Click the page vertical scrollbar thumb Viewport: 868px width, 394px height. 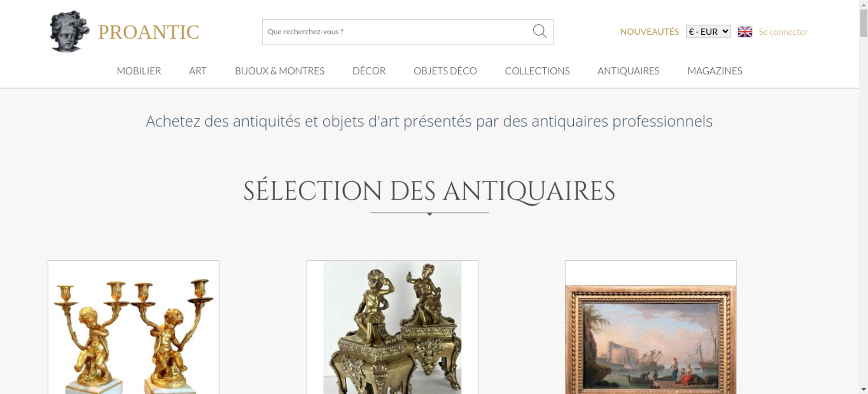click(864, 22)
